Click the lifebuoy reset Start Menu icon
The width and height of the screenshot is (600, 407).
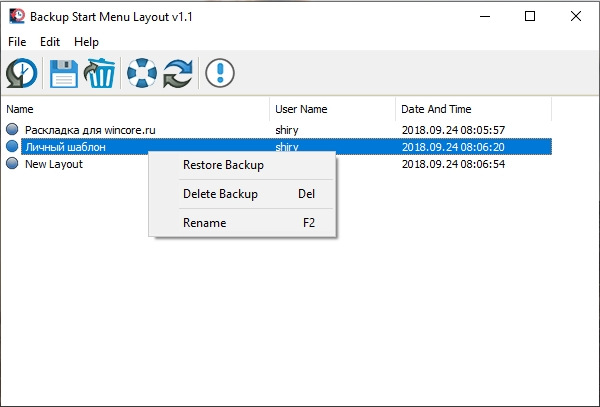coord(142,73)
